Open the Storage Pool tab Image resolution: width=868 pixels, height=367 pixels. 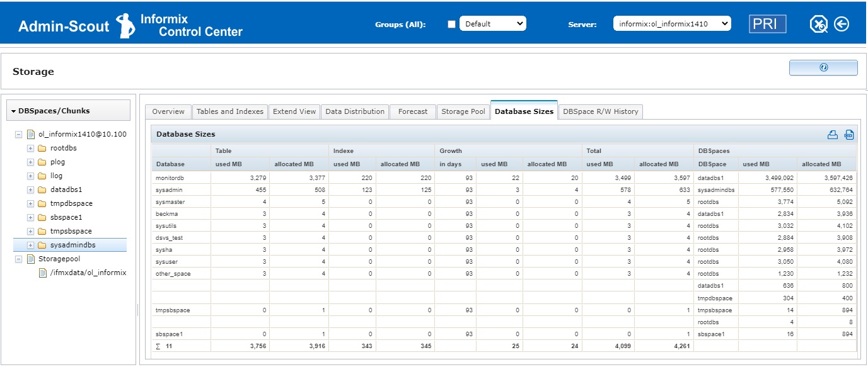click(463, 111)
